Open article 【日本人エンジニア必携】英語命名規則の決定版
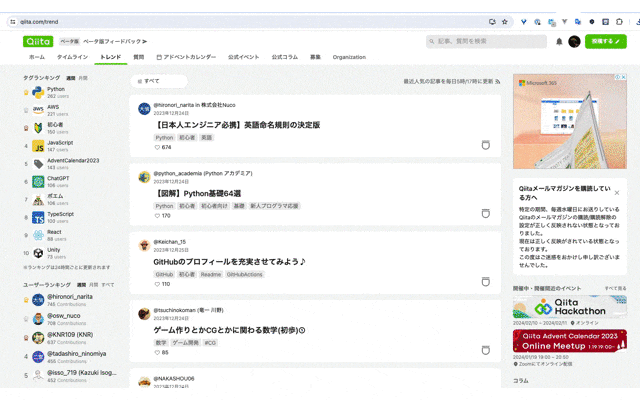 [x=237, y=125]
